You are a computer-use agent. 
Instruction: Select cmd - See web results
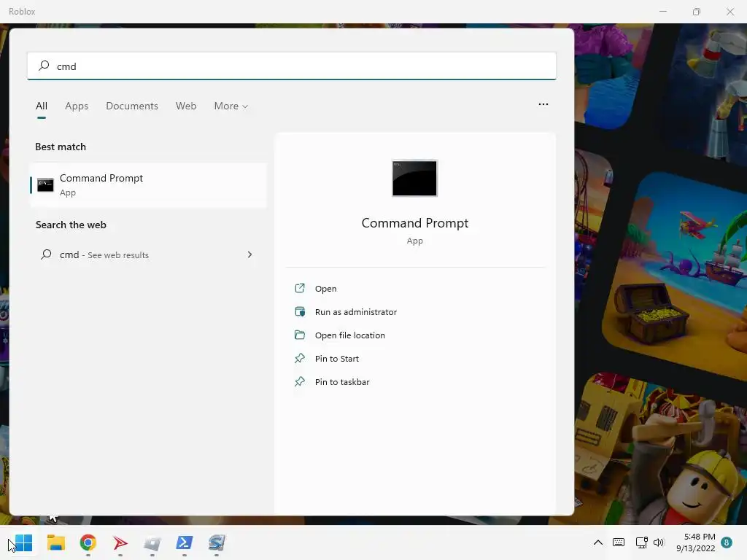148,254
